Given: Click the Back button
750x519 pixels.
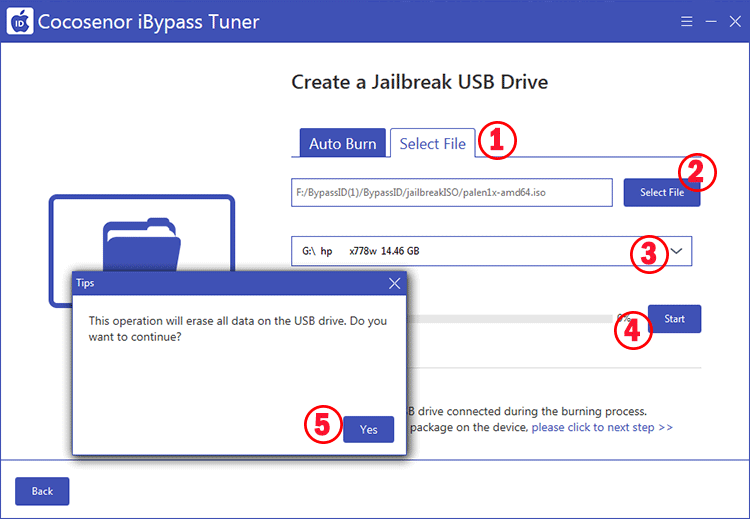Looking at the screenshot, I should [x=42, y=491].
